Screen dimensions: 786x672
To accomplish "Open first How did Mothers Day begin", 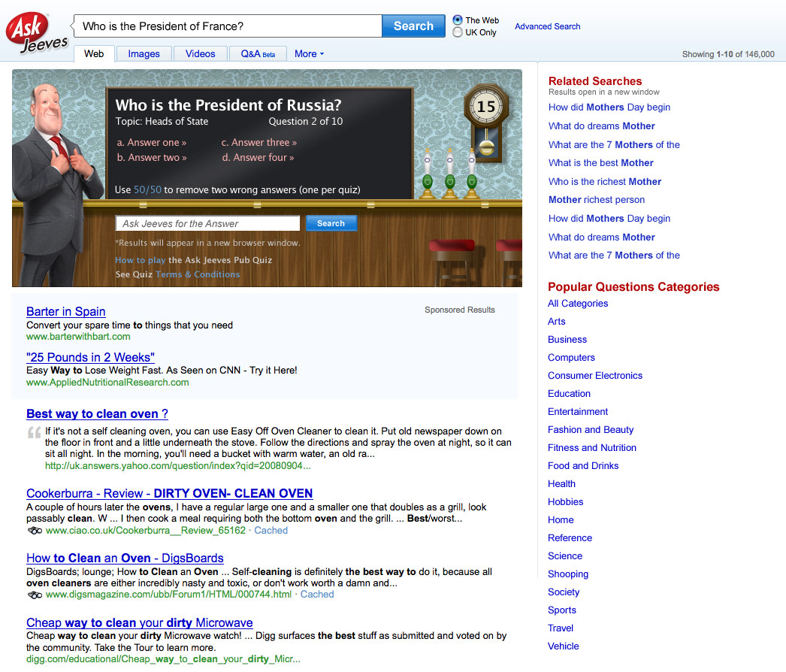I will [x=609, y=107].
